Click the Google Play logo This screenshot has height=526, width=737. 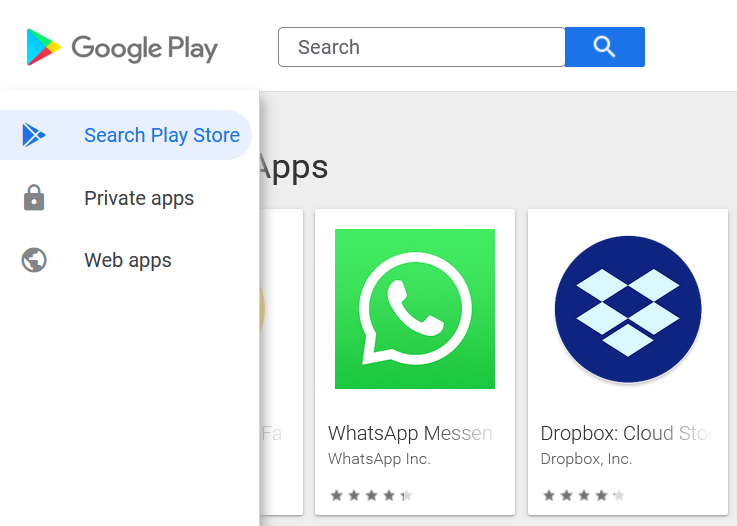click(x=122, y=47)
